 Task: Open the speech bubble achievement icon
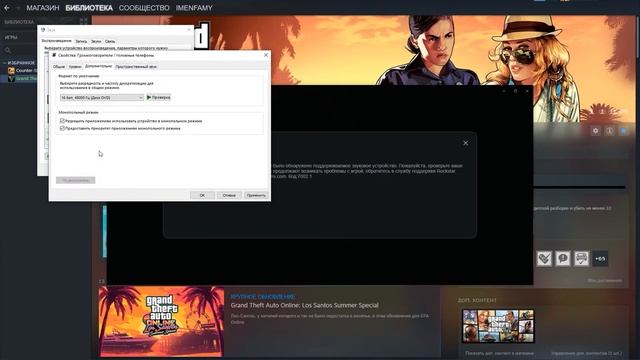point(563,258)
